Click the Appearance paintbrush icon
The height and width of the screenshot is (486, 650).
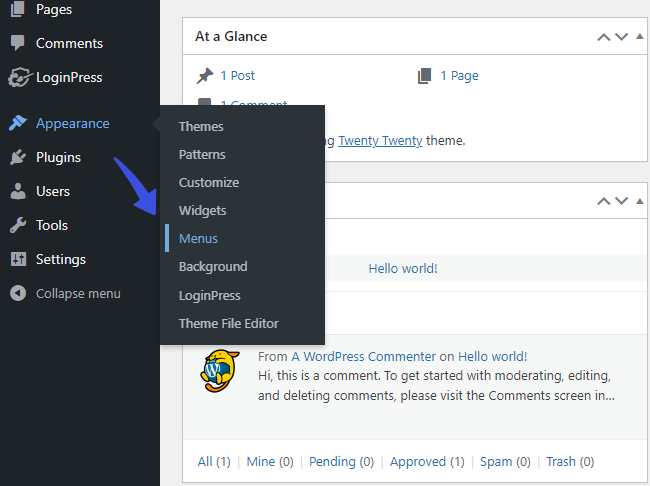[18, 123]
